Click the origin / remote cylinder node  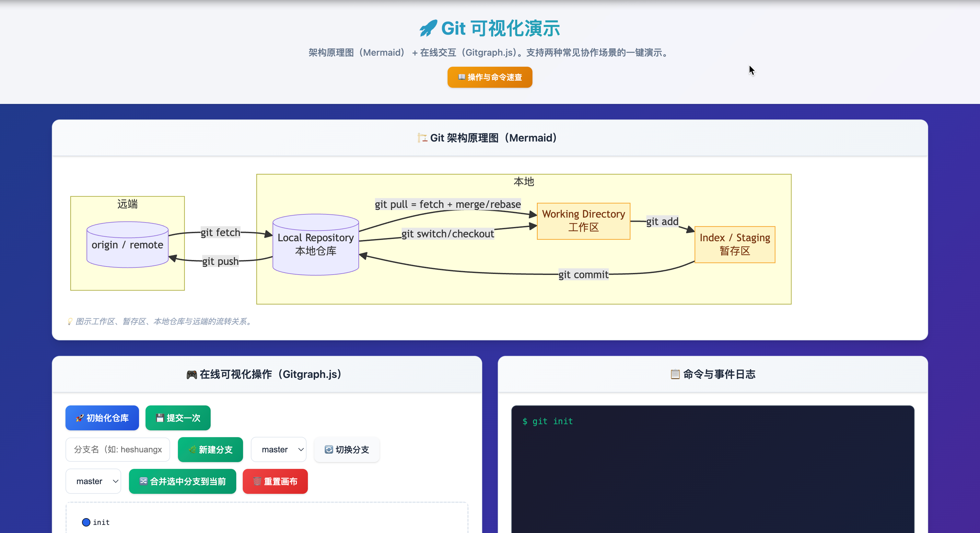[x=127, y=245]
